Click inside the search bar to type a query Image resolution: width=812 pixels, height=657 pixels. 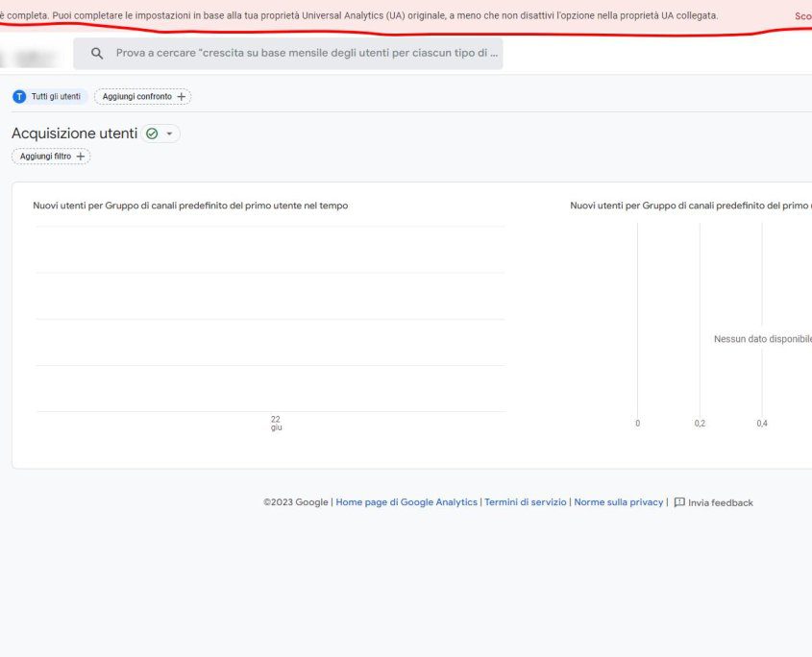pyautogui.click(x=288, y=54)
